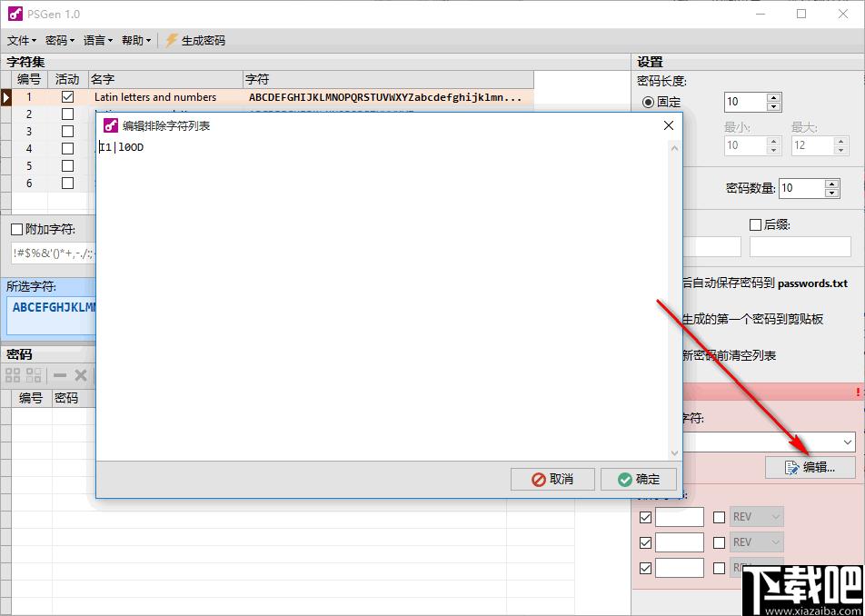Click row number 5 in 字符集 table
The width and height of the screenshot is (865, 616).
point(29,166)
